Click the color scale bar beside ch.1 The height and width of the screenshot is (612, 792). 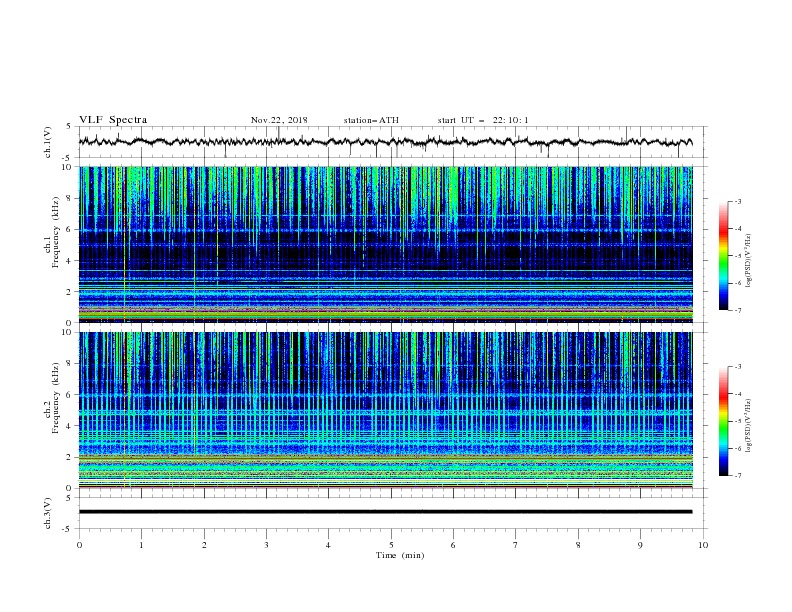pyautogui.click(x=723, y=256)
